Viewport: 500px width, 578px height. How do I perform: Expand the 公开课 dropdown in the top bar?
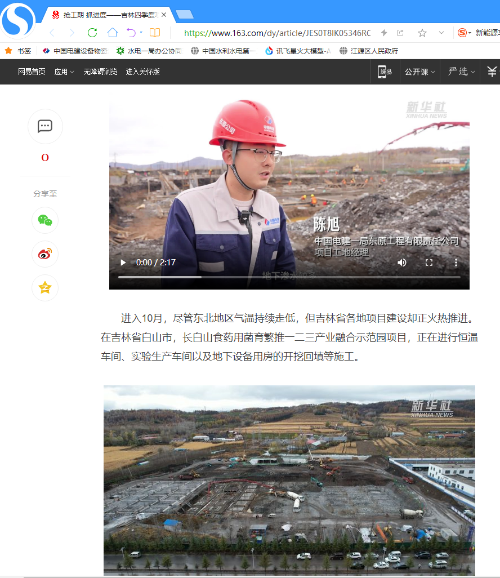420,72
